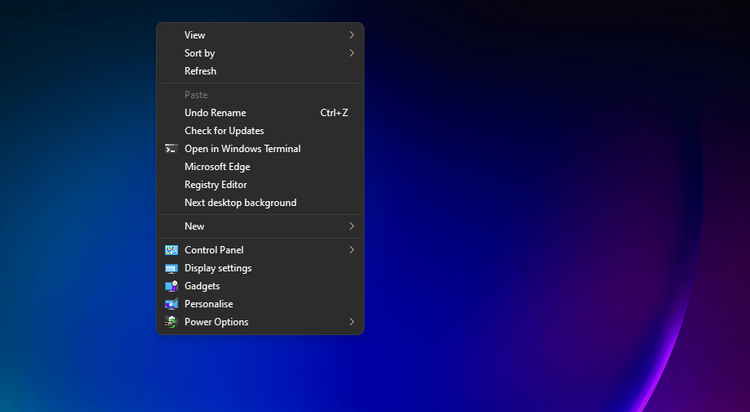
Task: Launch Microsoft Edge from the menu
Action: 260,167
